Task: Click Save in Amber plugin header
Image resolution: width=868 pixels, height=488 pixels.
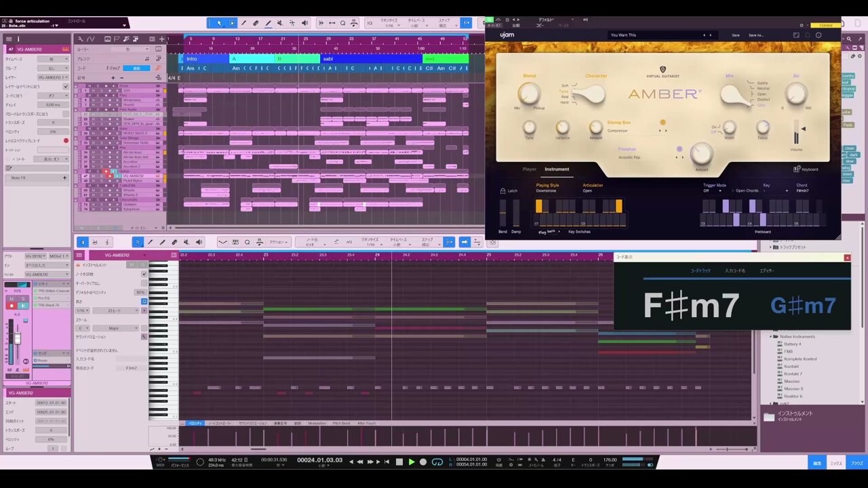Action: [736, 35]
